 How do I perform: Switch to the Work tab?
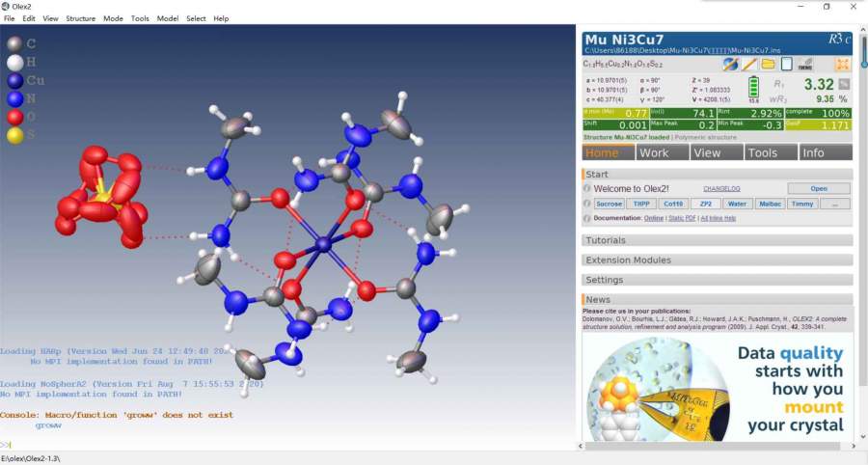click(x=653, y=152)
